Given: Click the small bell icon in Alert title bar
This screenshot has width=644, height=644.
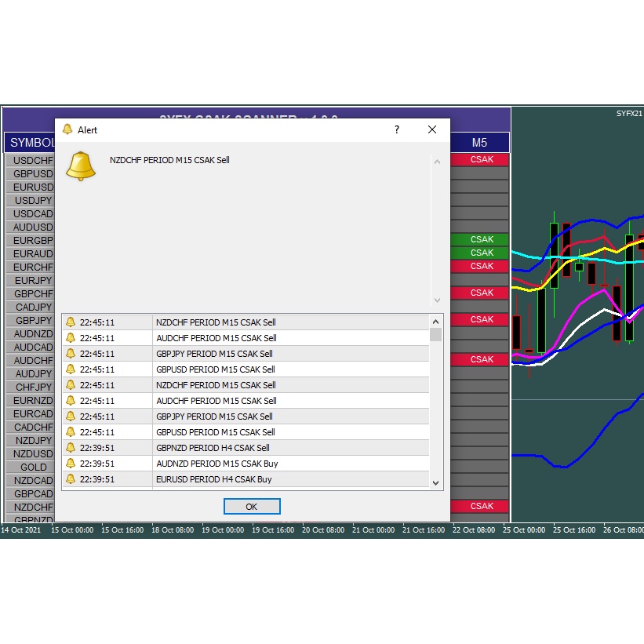Looking at the screenshot, I should 67,129.
